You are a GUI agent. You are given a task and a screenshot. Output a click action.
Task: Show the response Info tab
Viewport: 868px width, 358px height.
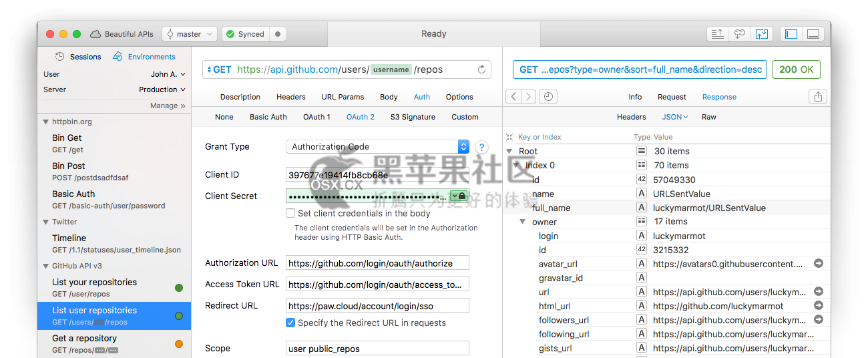click(635, 97)
